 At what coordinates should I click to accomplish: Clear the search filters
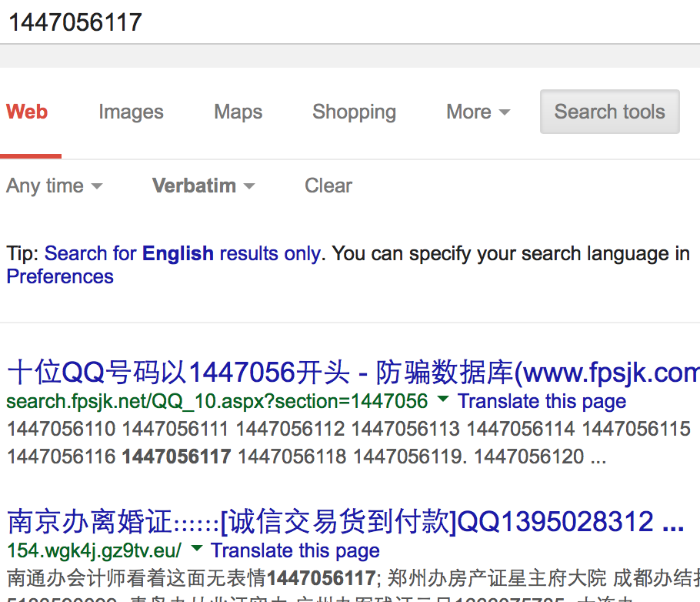click(x=328, y=186)
